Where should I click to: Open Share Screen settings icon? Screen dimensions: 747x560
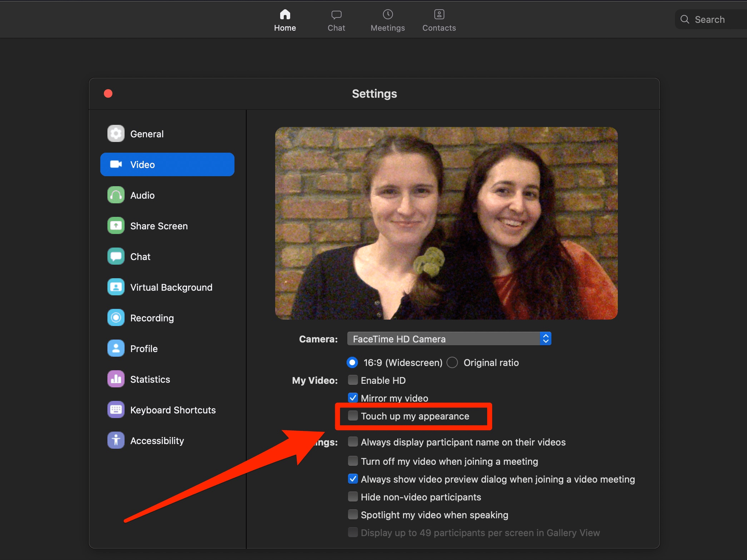tap(116, 226)
